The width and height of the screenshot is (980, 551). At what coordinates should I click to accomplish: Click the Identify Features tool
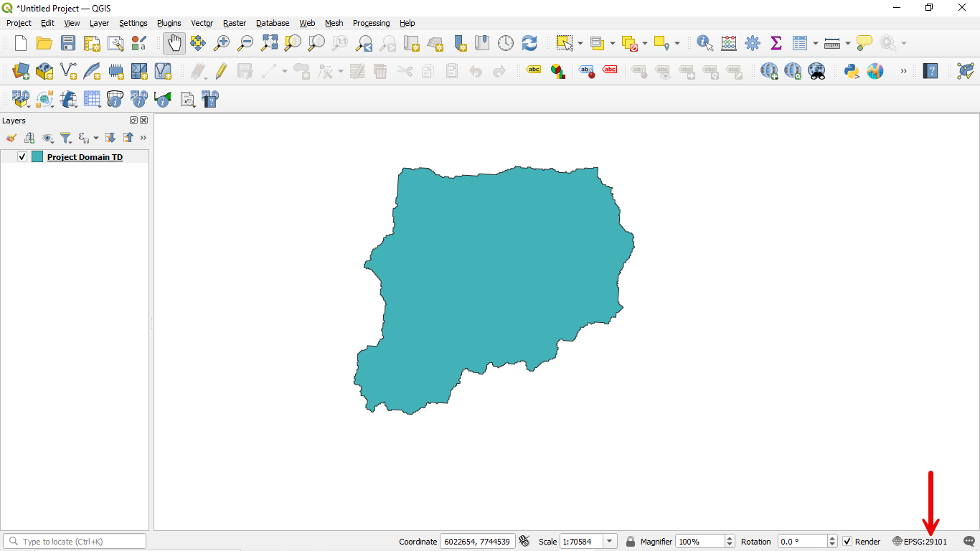click(705, 43)
